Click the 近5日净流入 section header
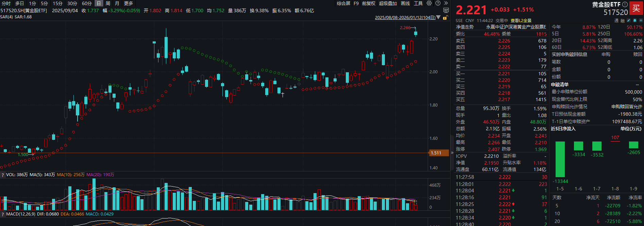Viewport: 644px width, 226px height. (x=563, y=129)
